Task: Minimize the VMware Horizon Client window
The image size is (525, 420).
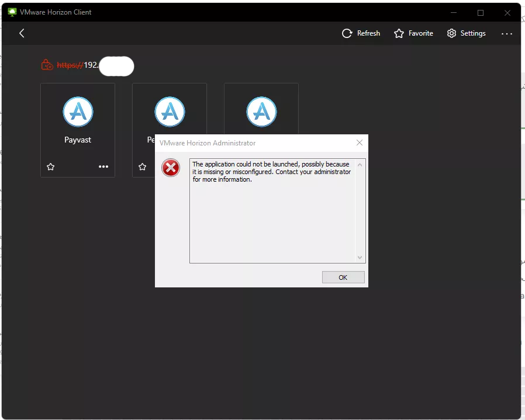Action: point(454,13)
